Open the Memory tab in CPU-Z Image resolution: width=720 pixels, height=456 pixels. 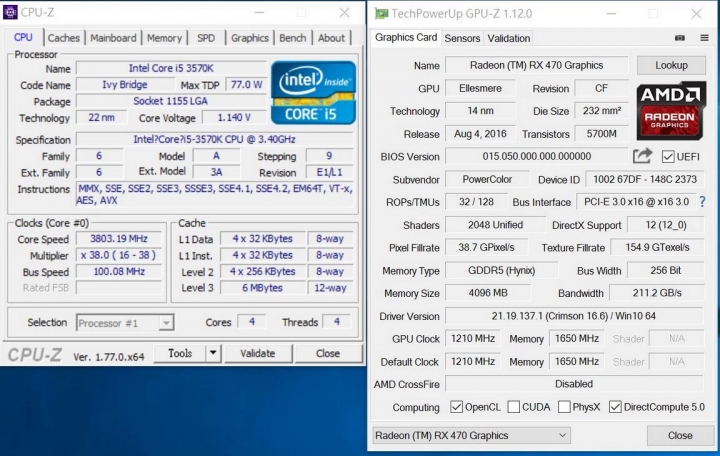coord(164,38)
